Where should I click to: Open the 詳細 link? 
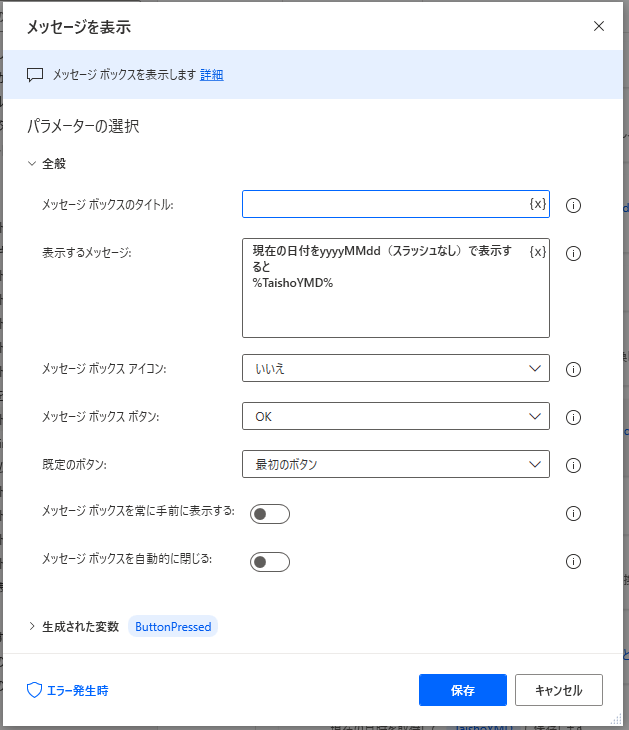pyautogui.click(x=211, y=75)
